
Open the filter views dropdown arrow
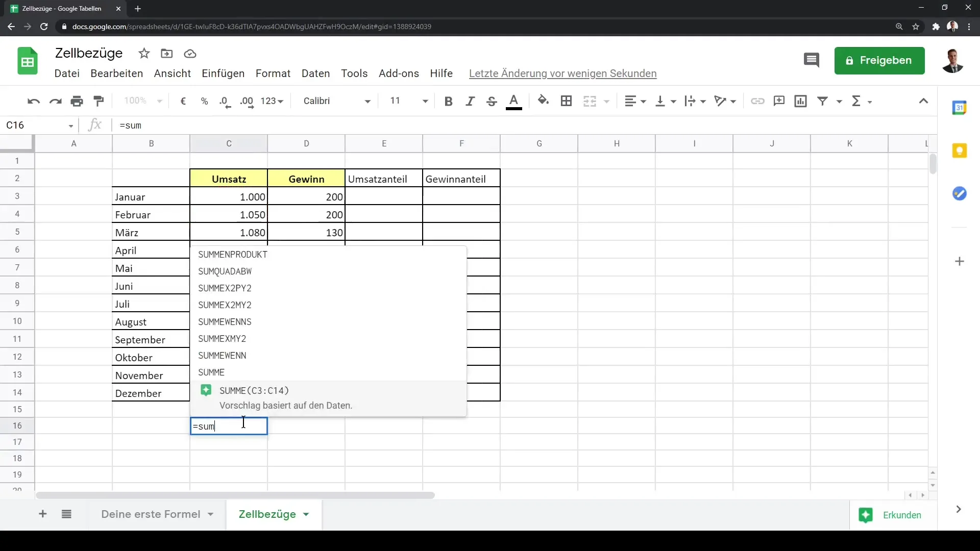[839, 102]
